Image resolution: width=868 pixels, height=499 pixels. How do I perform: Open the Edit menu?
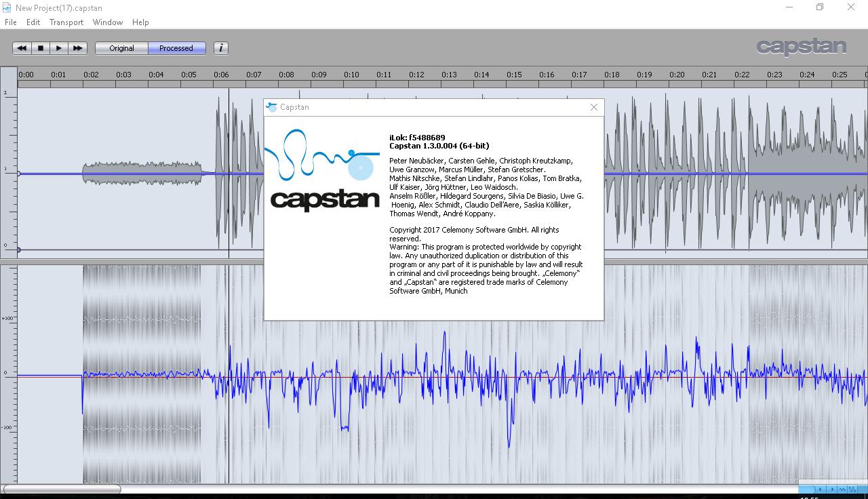pyautogui.click(x=33, y=22)
